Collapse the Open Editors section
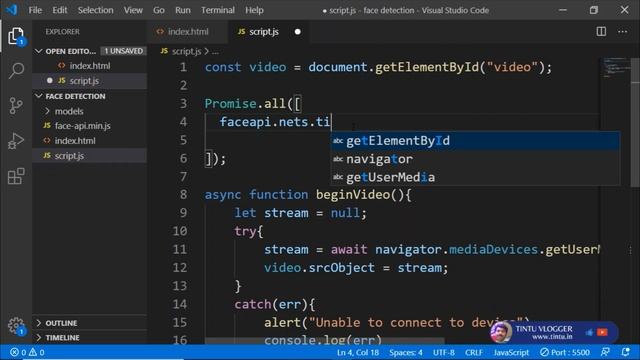This screenshot has width=640, height=360. click(x=39, y=51)
